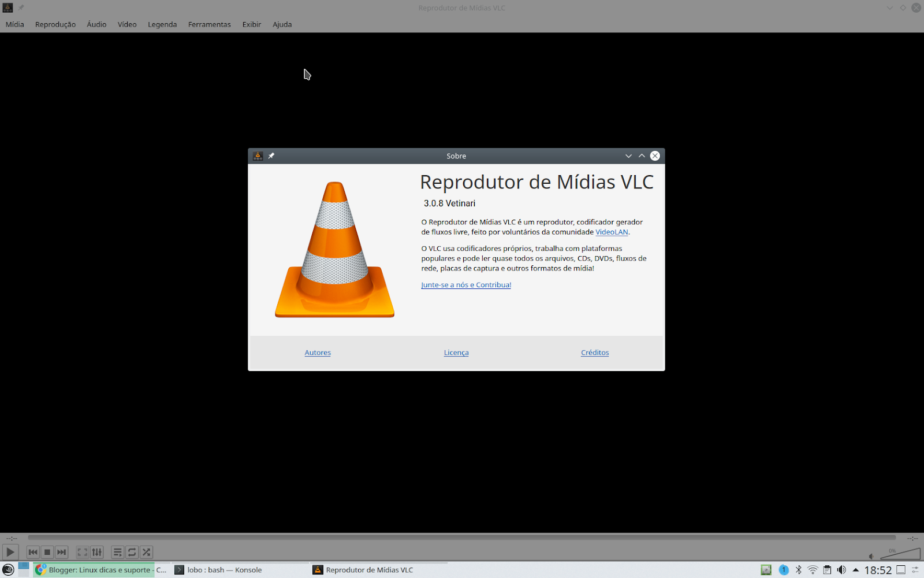
Task: Open the Ajuda menu
Action: 282,24
